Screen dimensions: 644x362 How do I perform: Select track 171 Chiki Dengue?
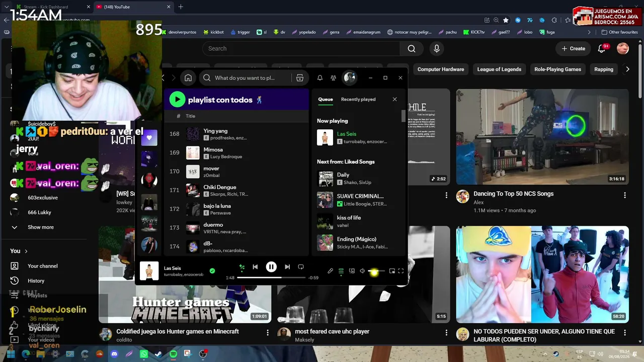(236, 190)
